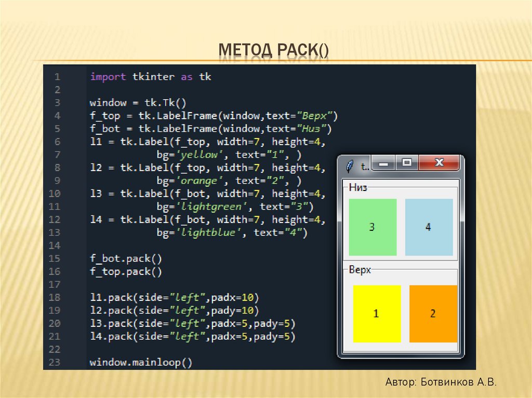Click the f_top LabelFrame definition line

point(214,116)
